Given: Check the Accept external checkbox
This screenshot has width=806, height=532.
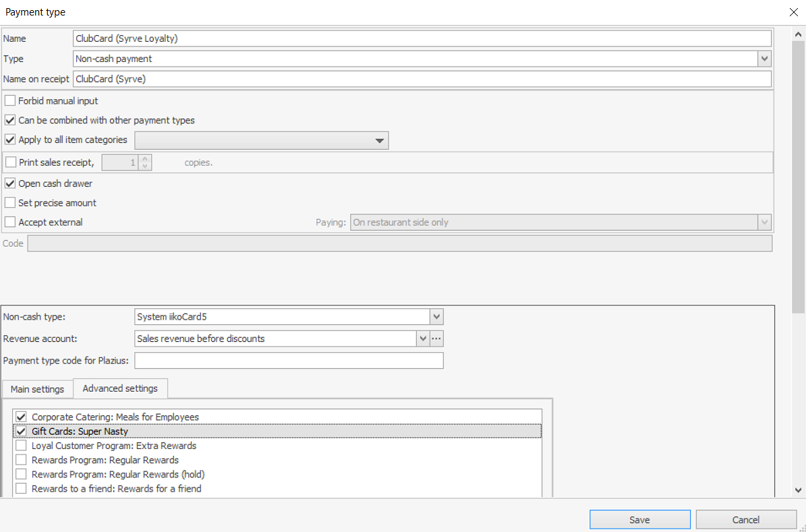Looking at the screenshot, I should coord(11,223).
